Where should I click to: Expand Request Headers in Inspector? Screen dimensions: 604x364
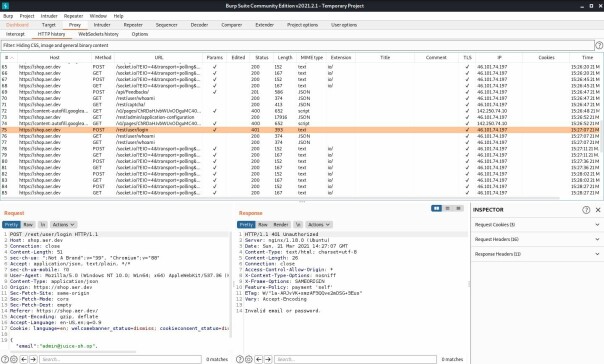pos(537,239)
